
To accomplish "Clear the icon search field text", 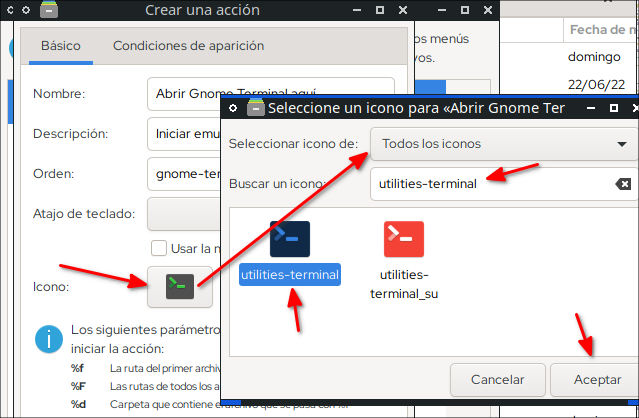I will tap(623, 184).
